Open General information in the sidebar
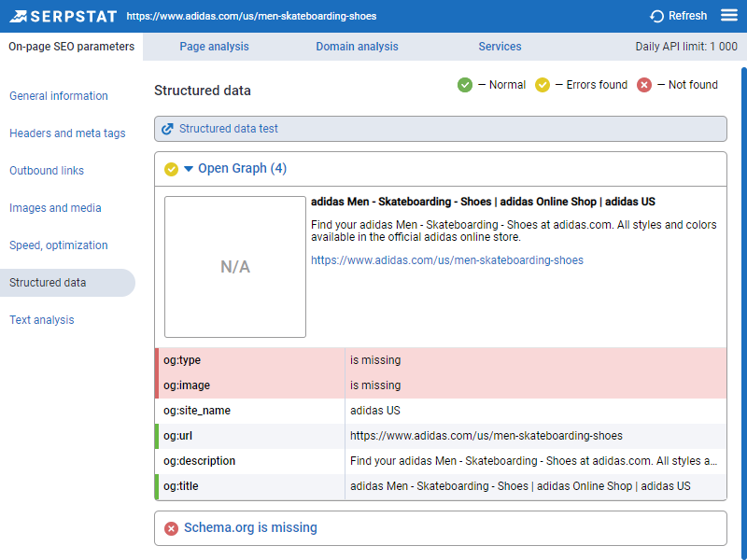Image resolution: width=747 pixels, height=560 pixels. click(x=59, y=96)
